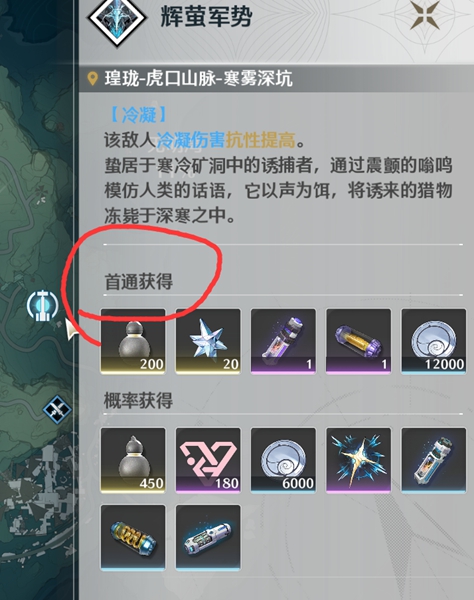Click the glowing beacon marker on map
The height and width of the screenshot is (600, 474).
pyautogui.click(x=42, y=305)
